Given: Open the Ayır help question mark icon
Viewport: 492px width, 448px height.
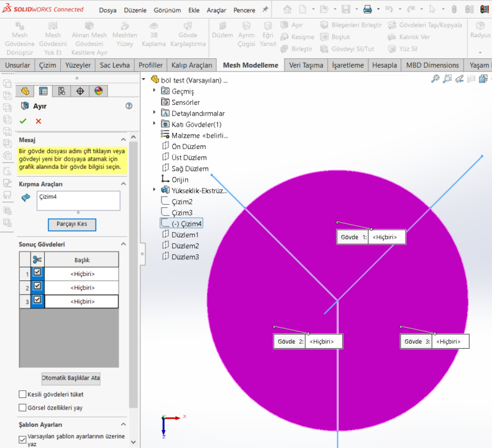Looking at the screenshot, I should point(129,106).
